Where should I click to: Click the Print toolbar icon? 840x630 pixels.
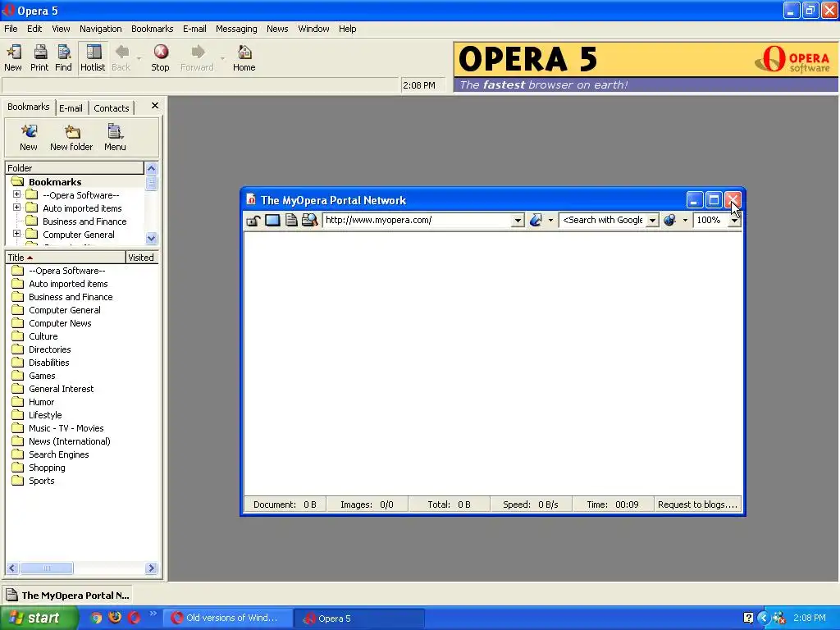(x=39, y=57)
